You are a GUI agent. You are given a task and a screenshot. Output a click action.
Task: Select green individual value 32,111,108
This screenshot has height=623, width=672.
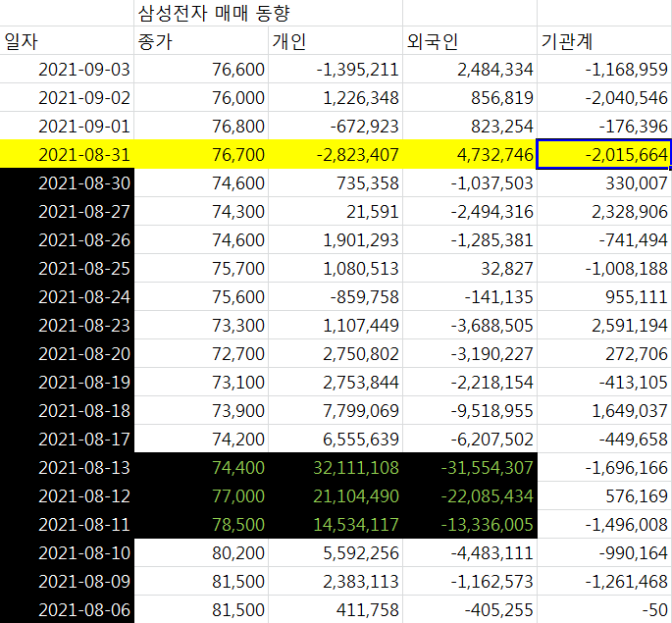click(336, 467)
